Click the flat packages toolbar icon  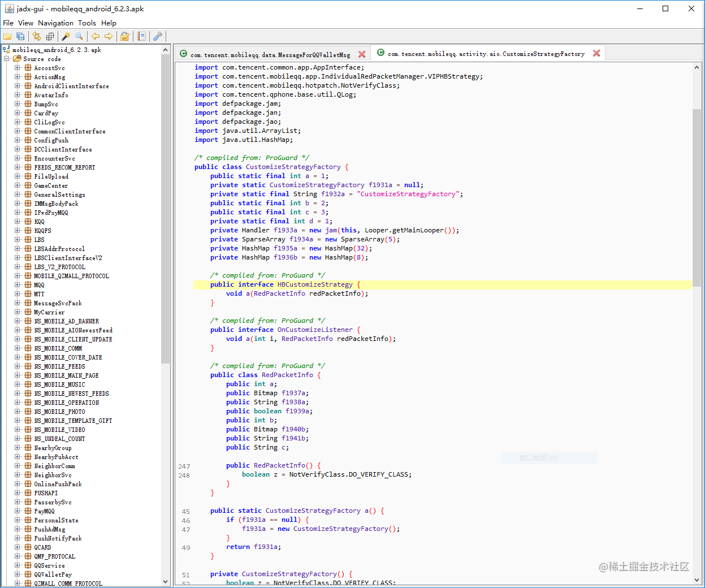point(50,36)
